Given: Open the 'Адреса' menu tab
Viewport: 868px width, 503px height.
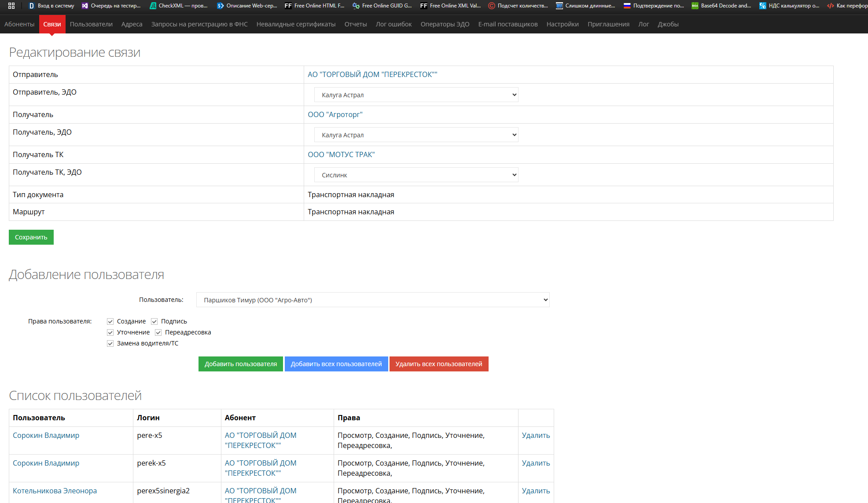Looking at the screenshot, I should [132, 24].
